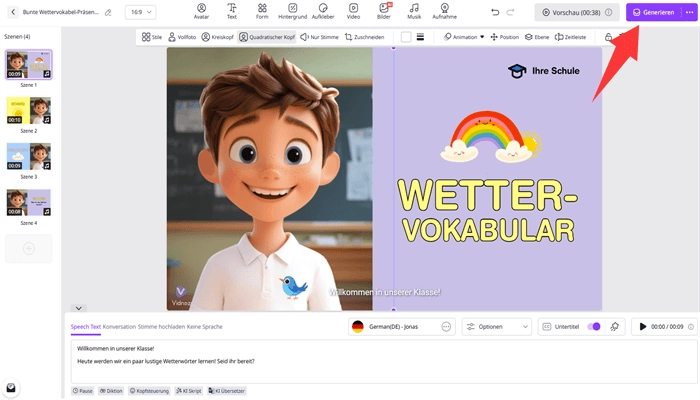Screen dimensions: 700x400
Task: Show info beside the 00:00 / 00:09 timer
Action: (x=691, y=327)
